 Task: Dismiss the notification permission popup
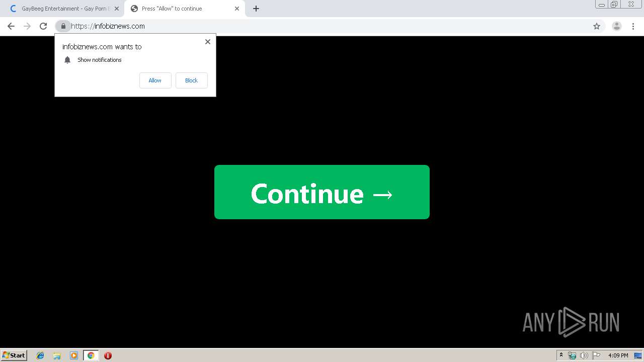[x=208, y=42]
